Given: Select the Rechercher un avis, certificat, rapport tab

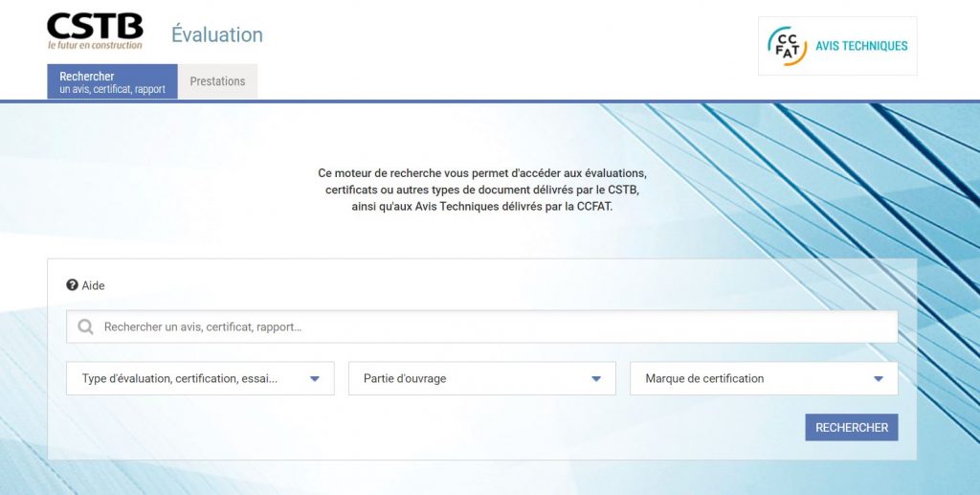Looking at the screenshot, I should pos(112,82).
